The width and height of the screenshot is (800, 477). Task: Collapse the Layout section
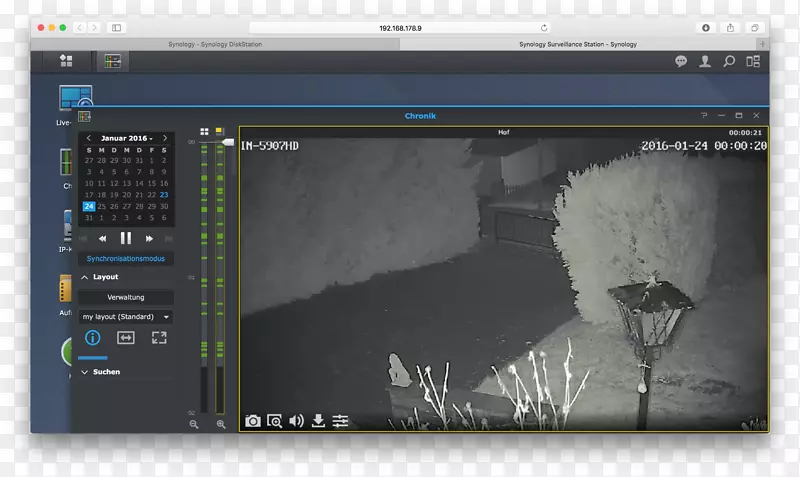(x=84, y=277)
